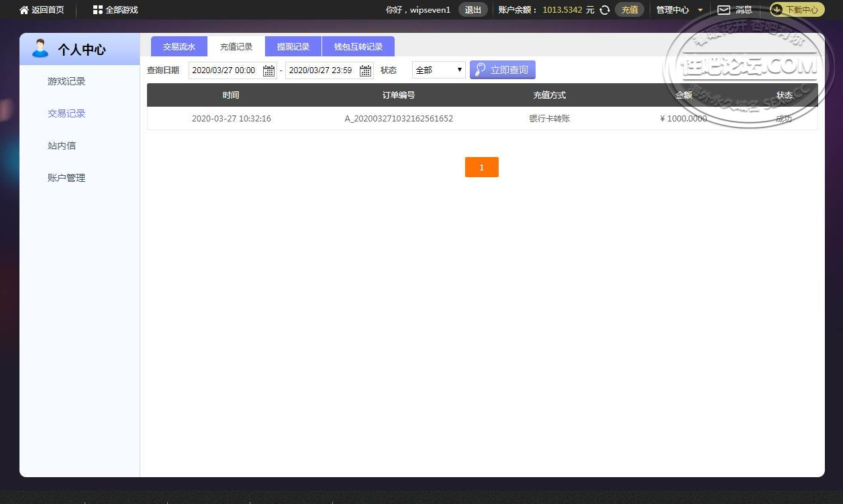Viewport: 843px width, 504px height.
Task: Click the 个人中心 user avatar icon
Action: [40, 49]
